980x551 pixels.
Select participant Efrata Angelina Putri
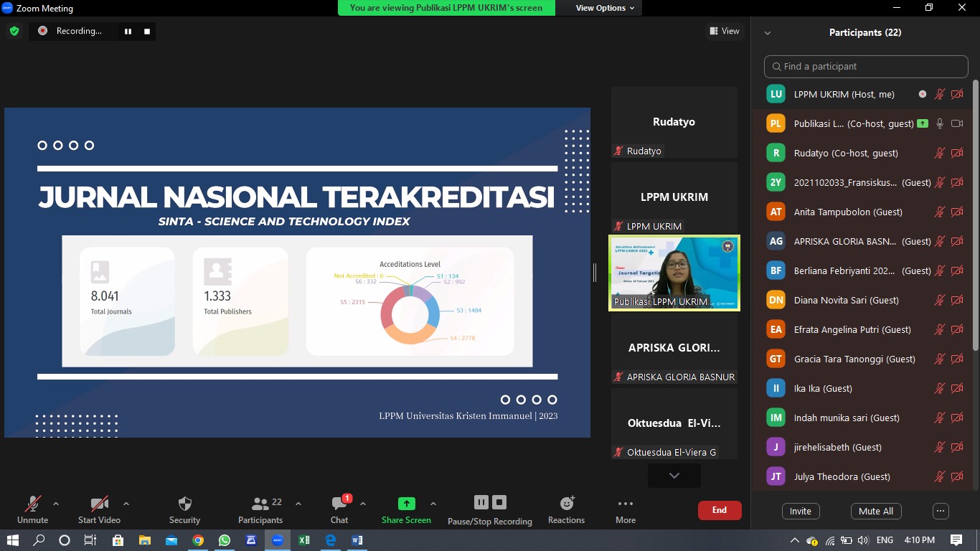(863, 329)
